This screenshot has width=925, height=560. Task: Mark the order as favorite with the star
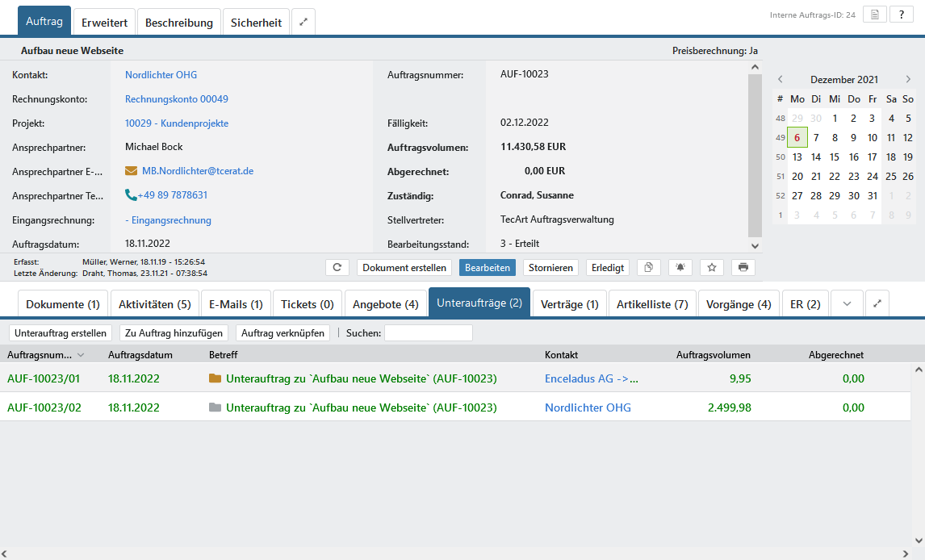point(711,268)
